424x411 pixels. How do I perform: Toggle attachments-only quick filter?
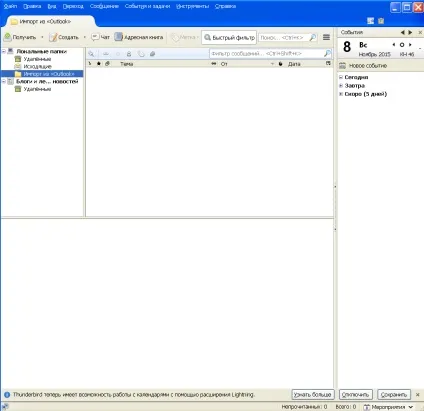point(152,54)
